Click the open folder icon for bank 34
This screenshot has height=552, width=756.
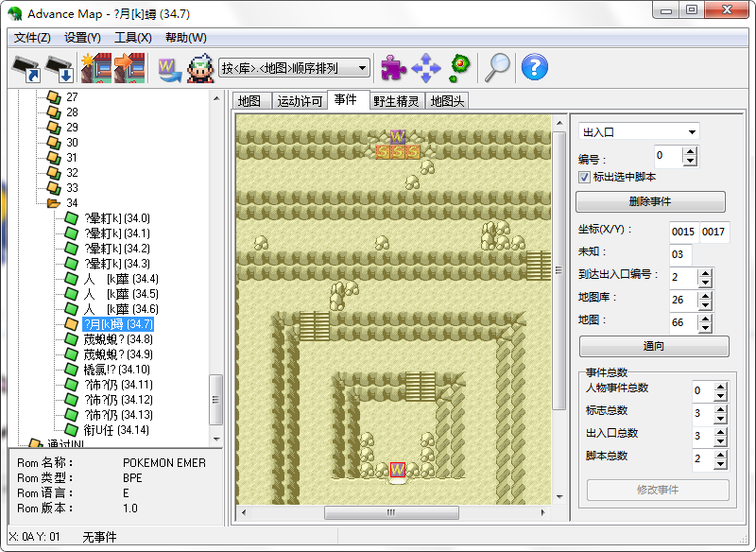pos(54,203)
